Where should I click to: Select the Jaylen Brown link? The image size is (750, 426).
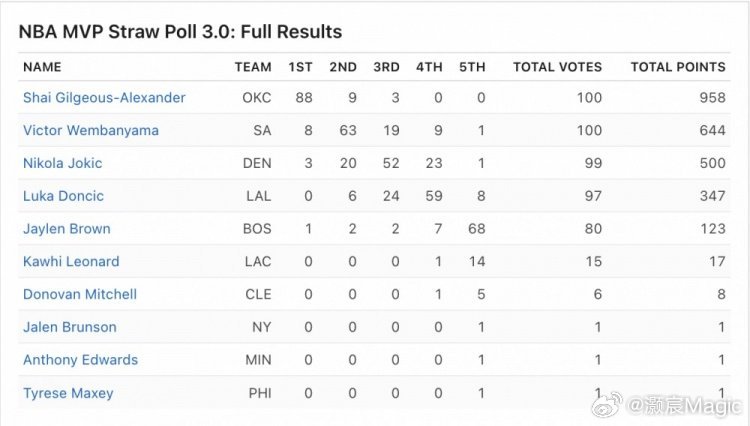coord(67,229)
